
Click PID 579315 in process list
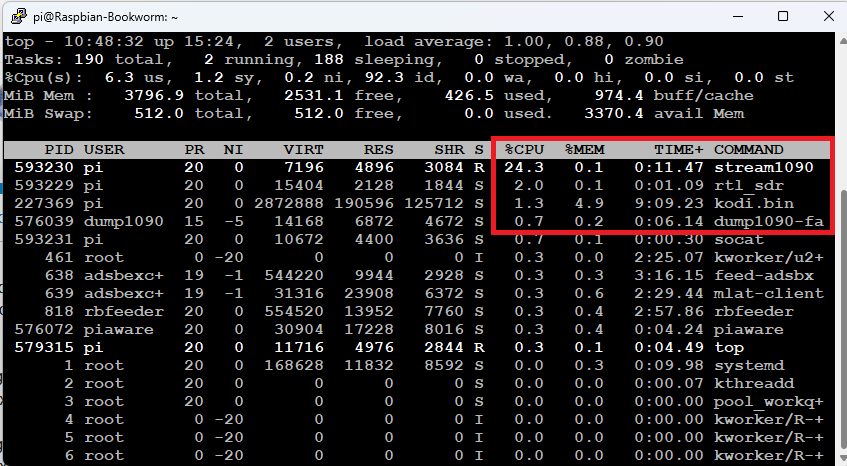coord(44,347)
